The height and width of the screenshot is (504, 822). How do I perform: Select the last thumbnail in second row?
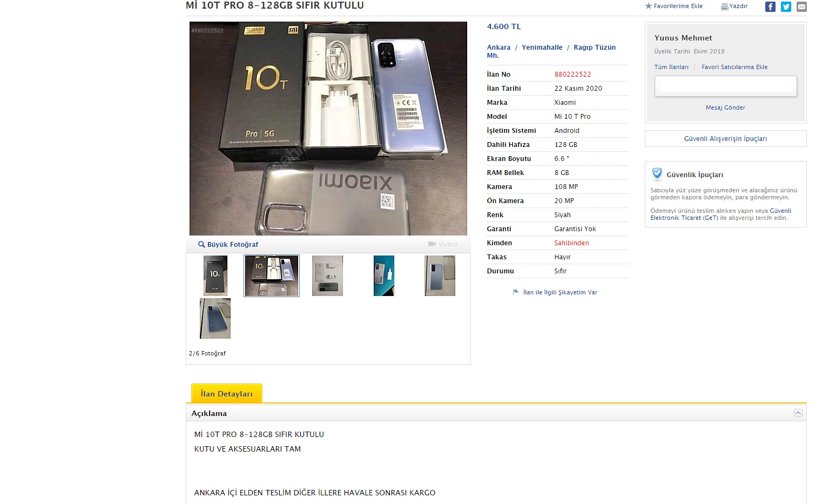[x=215, y=319]
